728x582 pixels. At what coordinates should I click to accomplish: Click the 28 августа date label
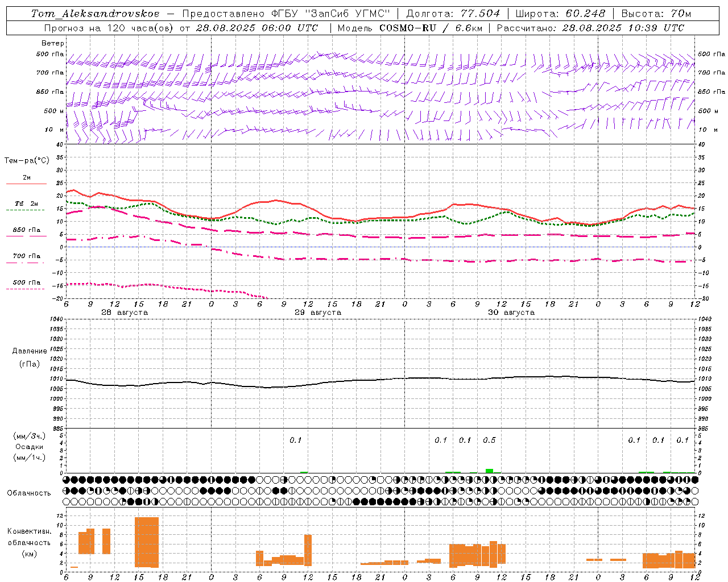[125, 313]
